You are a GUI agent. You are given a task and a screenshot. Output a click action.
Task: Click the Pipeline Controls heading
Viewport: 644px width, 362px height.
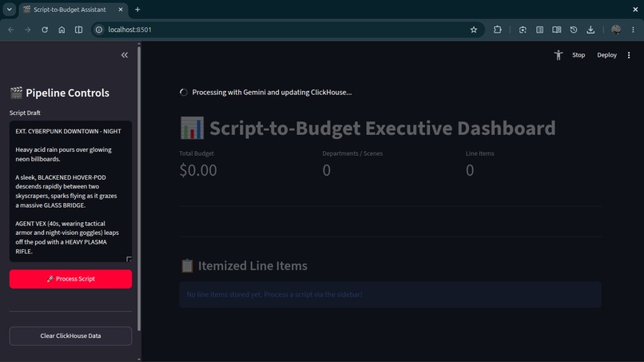[67, 93]
